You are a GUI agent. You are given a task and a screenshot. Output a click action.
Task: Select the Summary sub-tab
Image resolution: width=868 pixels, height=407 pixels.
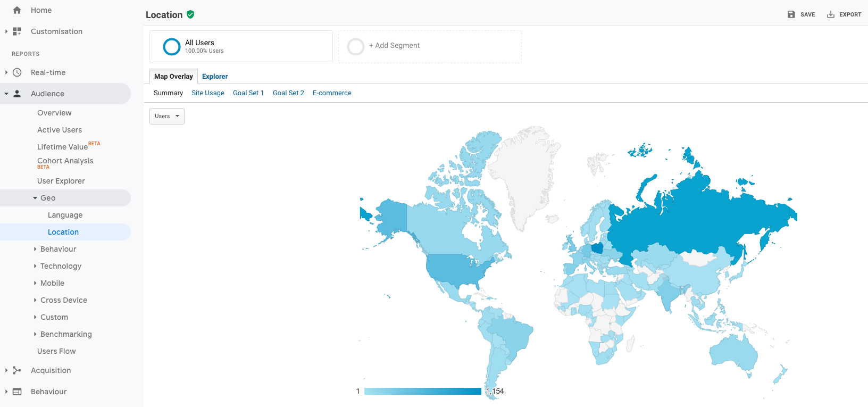[x=168, y=93]
